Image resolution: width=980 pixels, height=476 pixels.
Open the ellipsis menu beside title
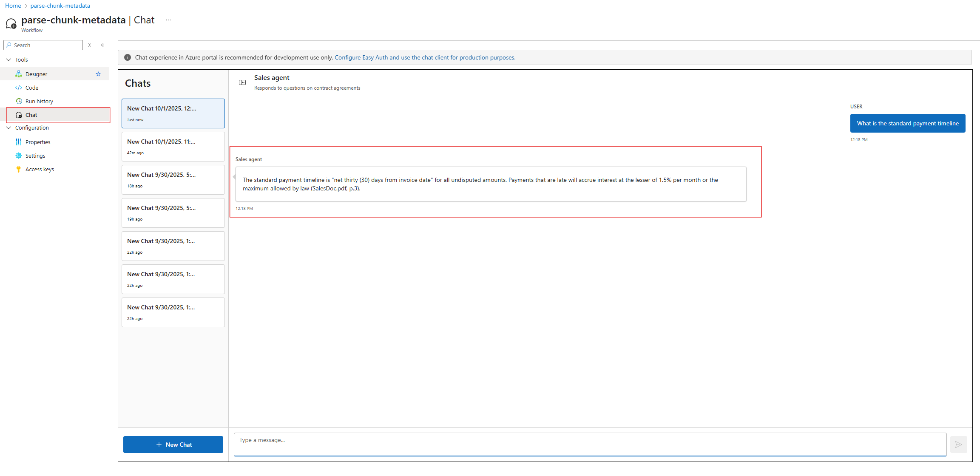(x=168, y=20)
